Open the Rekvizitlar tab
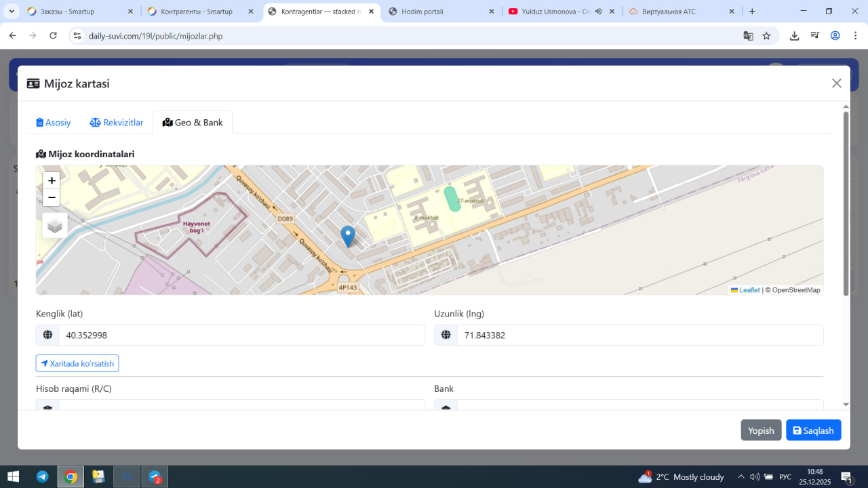Viewport: 868px width, 488px height. point(117,123)
